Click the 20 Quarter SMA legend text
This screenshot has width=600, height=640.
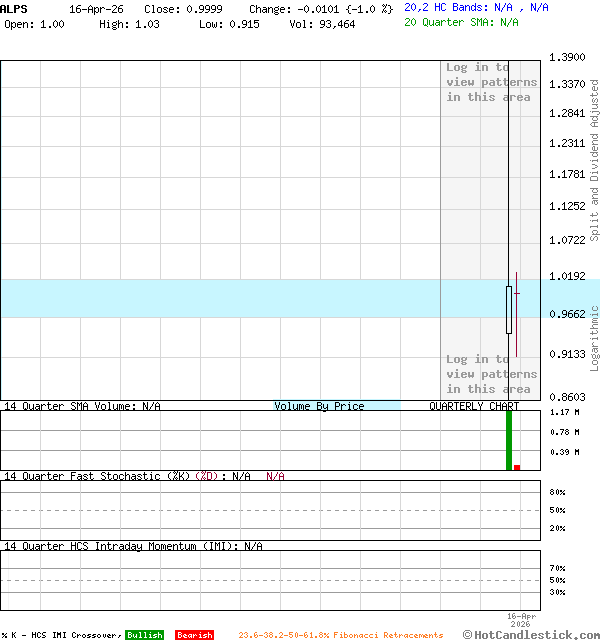click(x=461, y=21)
